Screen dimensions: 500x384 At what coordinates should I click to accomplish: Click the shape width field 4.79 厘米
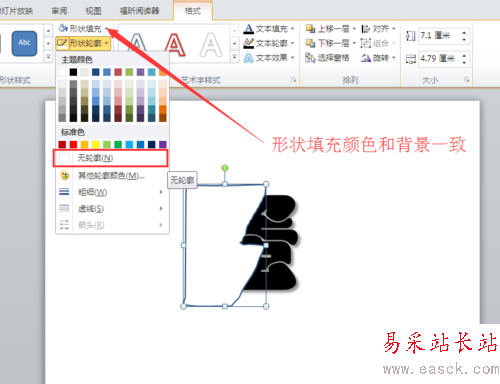coord(439,59)
